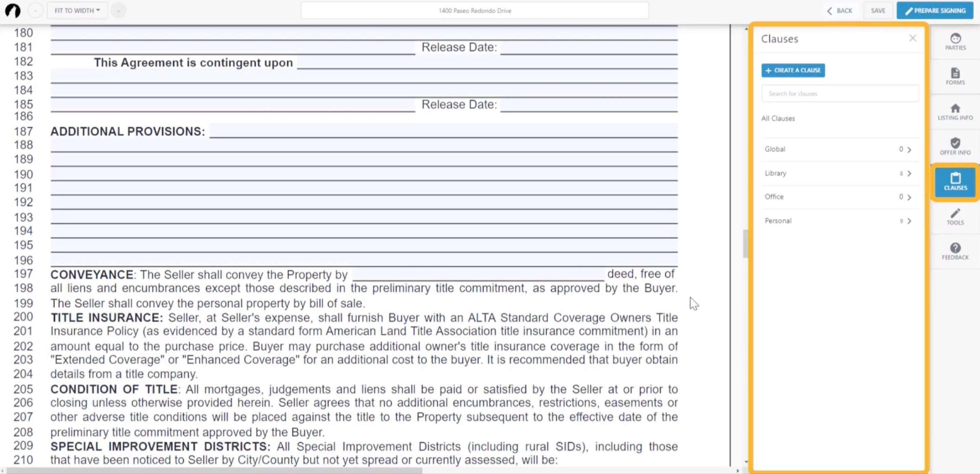Open Fit To Width dropdown
Viewport: 980px width, 474px height.
(x=77, y=11)
